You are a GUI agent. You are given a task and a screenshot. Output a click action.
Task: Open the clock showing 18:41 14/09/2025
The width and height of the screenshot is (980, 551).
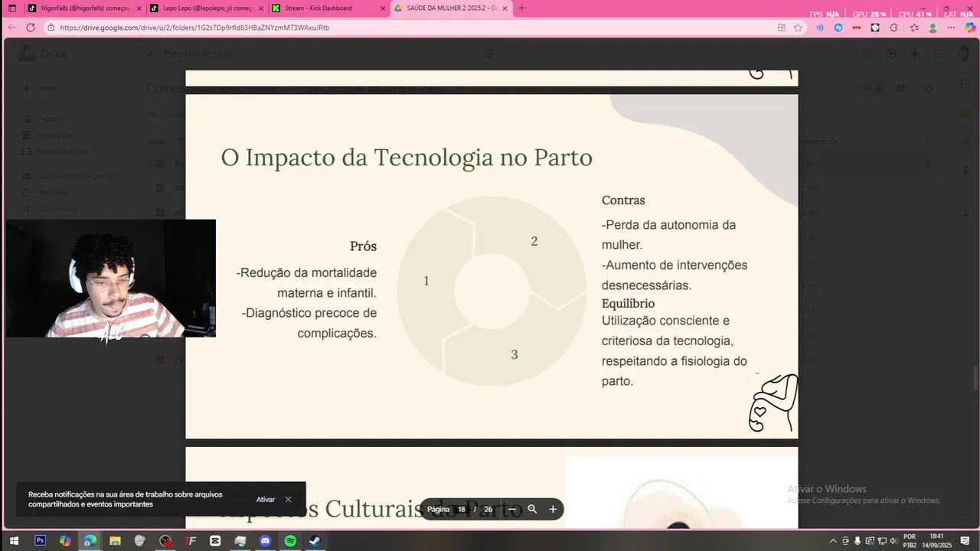coord(936,541)
